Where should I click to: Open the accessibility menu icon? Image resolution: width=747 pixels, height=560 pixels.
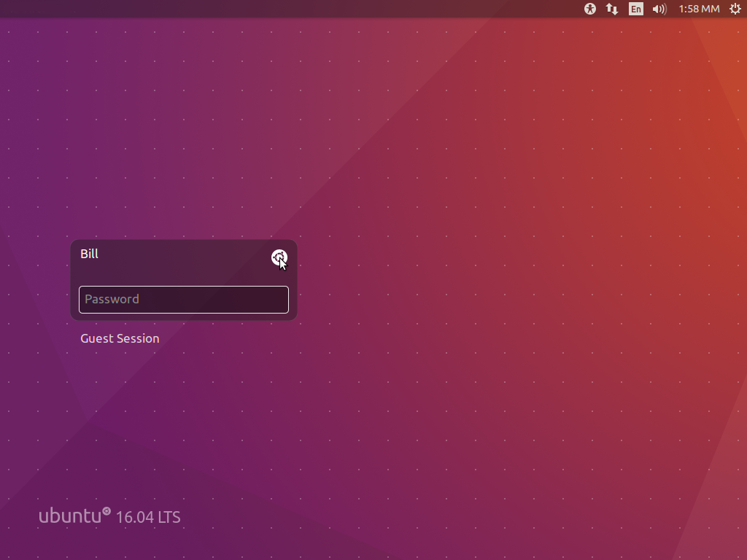[590, 9]
